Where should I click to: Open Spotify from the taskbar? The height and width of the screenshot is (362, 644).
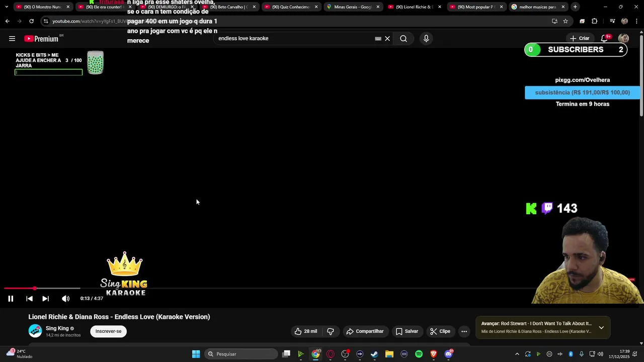pyautogui.click(x=419, y=354)
